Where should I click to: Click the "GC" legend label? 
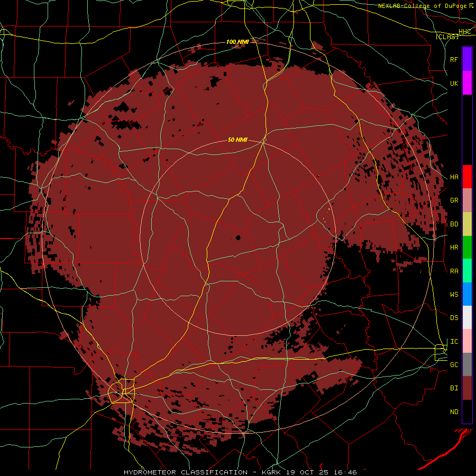pyautogui.click(x=454, y=364)
